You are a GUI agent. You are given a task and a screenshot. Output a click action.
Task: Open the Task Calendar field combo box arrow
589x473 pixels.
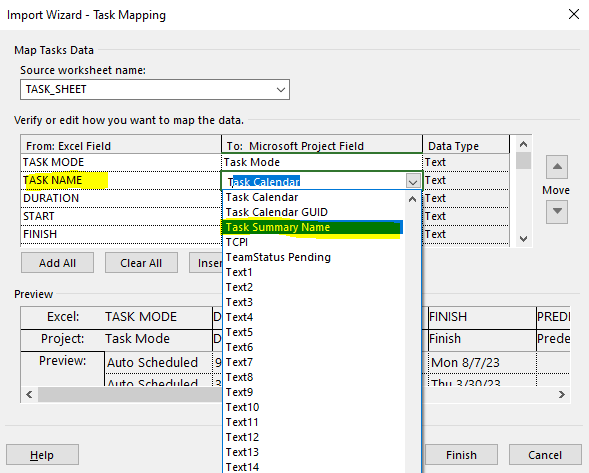tap(413, 182)
